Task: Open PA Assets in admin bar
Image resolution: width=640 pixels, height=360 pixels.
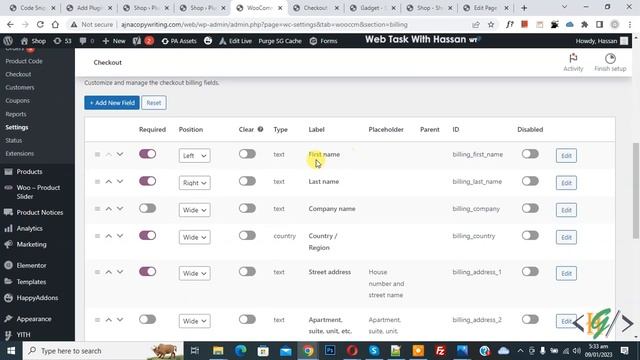Action: 179,41
